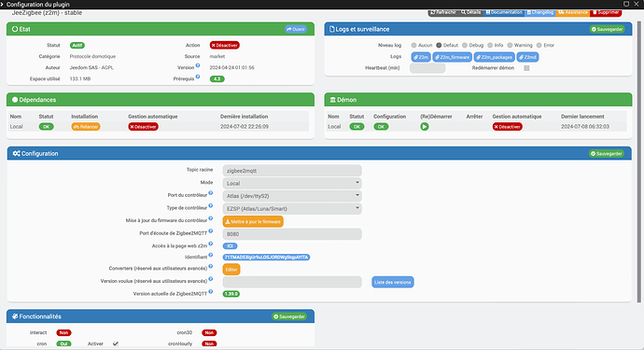
Task: Click Désactiver under Démon Gestion automatique
Action: [x=507, y=127]
